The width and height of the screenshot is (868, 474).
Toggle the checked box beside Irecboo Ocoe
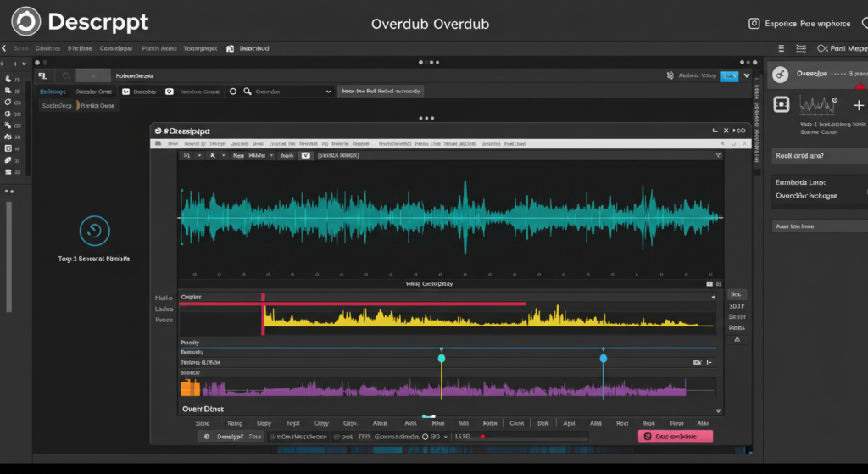170,92
